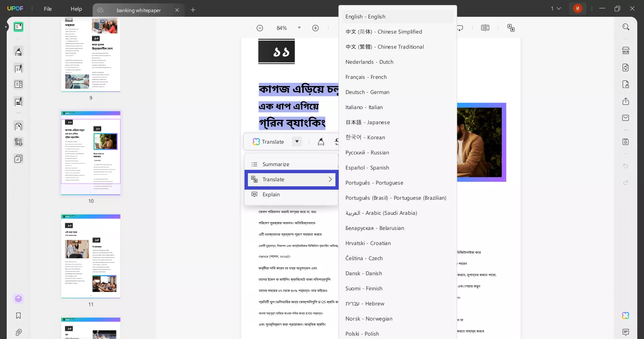Image resolution: width=644 pixels, height=339 pixels.
Task: Add a new tab with plus button
Action: [x=193, y=10]
